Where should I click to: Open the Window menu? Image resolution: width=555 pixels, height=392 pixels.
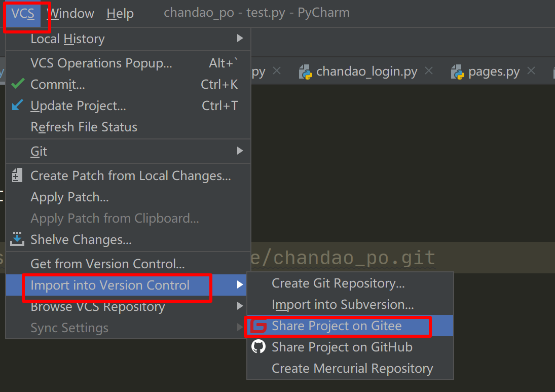click(x=70, y=13)
